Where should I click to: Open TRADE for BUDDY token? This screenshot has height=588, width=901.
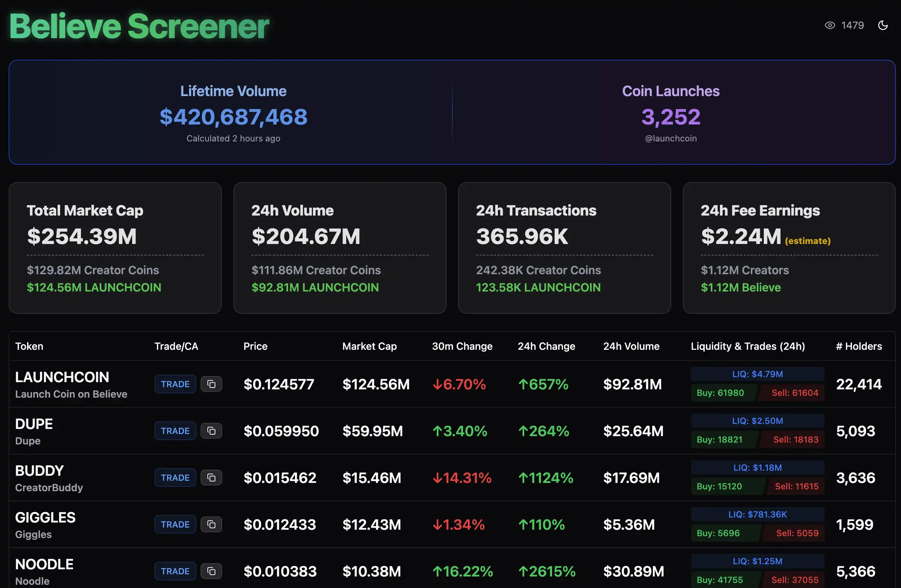click(x=175, y=478)
